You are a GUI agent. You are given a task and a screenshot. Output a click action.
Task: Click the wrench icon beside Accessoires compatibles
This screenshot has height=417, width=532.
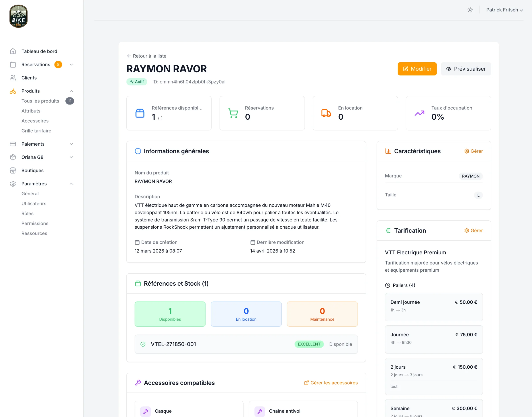click(138, 383)
